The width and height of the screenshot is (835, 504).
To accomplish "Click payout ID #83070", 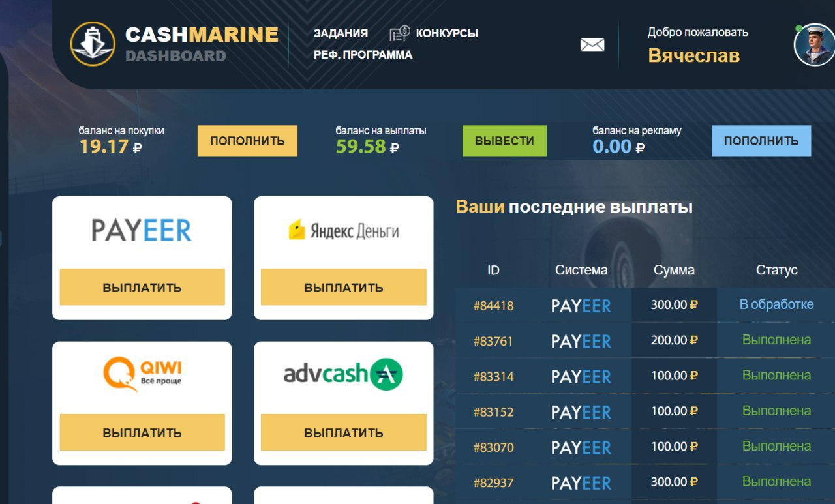I will (494, 447).
